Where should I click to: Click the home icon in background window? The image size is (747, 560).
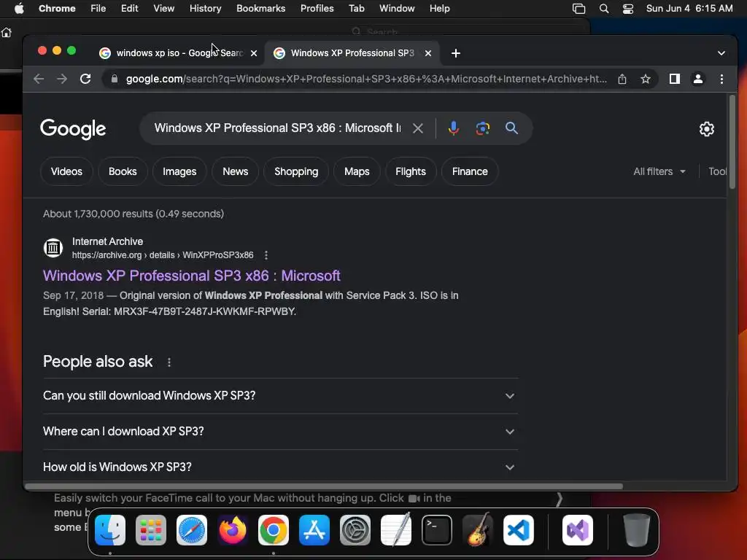6,33
